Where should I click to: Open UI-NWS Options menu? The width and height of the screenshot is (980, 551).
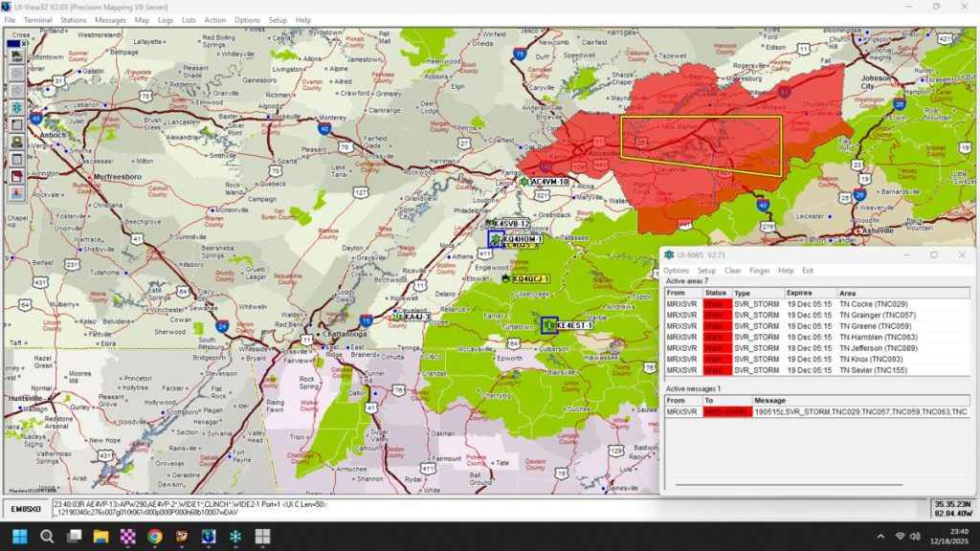(676, 271)
